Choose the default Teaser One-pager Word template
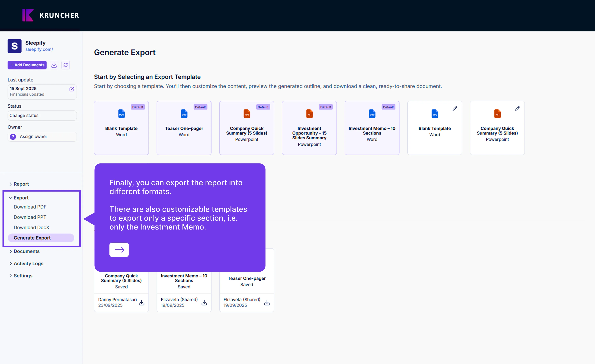The width and height of the screenshot is (595, 364). [184, 128]
